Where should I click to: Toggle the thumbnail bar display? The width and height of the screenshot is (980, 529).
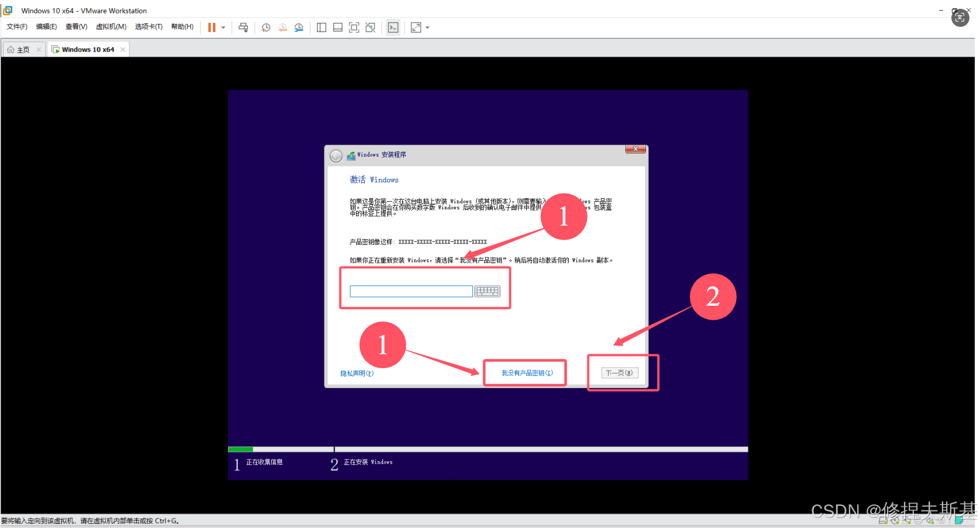337,27
